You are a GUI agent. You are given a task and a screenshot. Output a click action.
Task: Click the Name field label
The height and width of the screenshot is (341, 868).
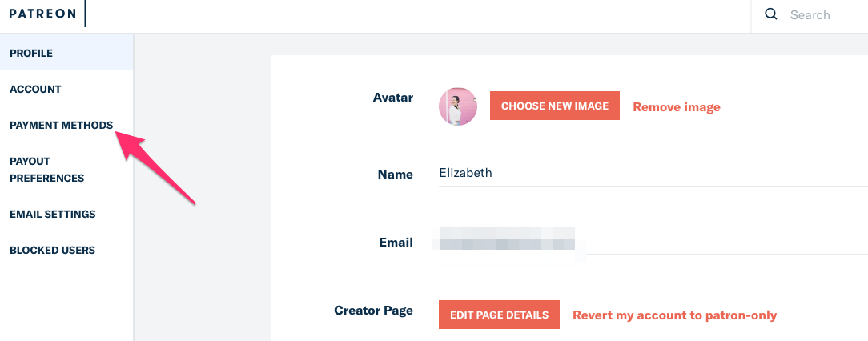(395, 174)
